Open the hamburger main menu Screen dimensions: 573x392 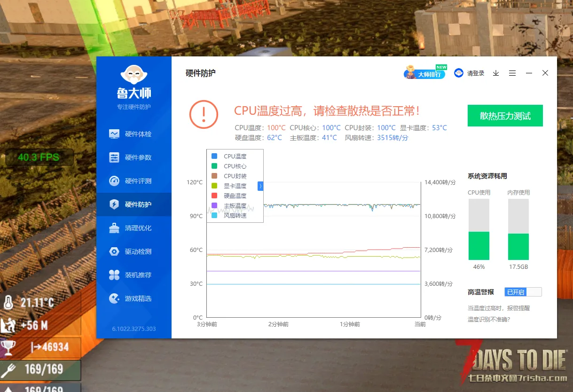pos(512,73)
